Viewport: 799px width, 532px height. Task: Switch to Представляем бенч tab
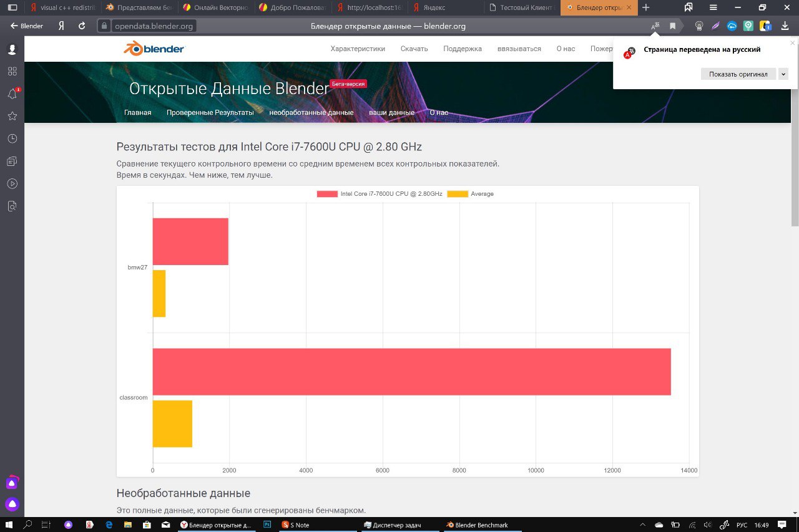[x=139, y=7]
